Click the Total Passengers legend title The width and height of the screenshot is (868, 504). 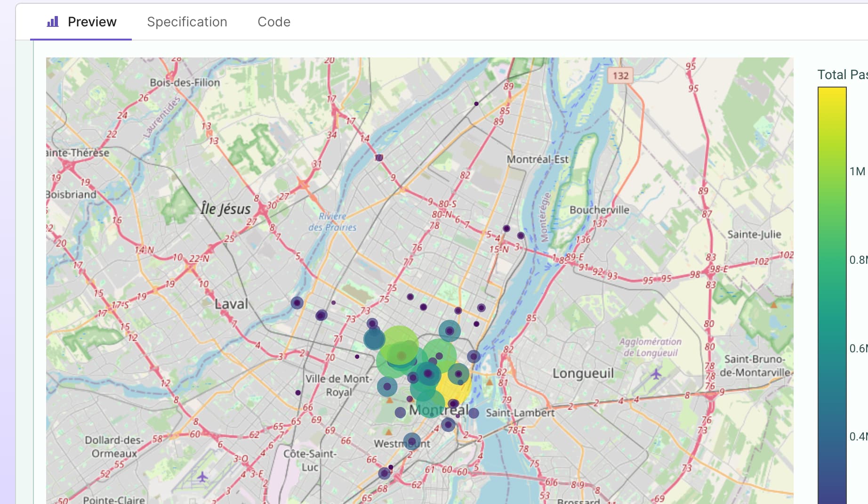coord(843,74)
